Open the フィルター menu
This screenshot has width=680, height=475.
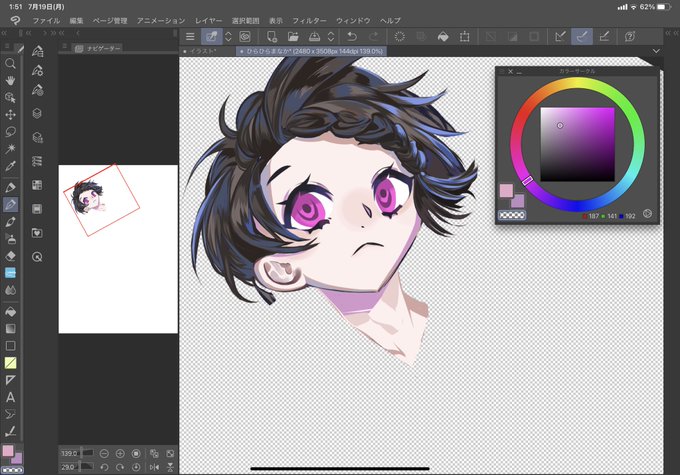[x=309, y=20]
